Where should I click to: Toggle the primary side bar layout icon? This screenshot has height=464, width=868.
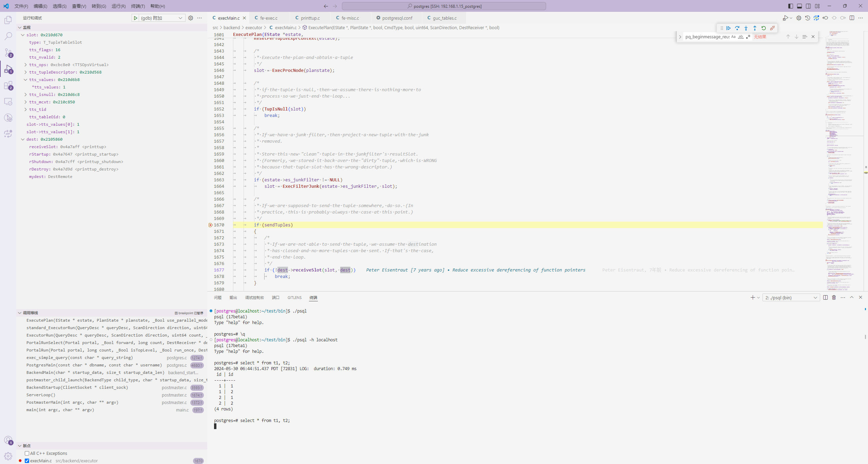[791, 6]
